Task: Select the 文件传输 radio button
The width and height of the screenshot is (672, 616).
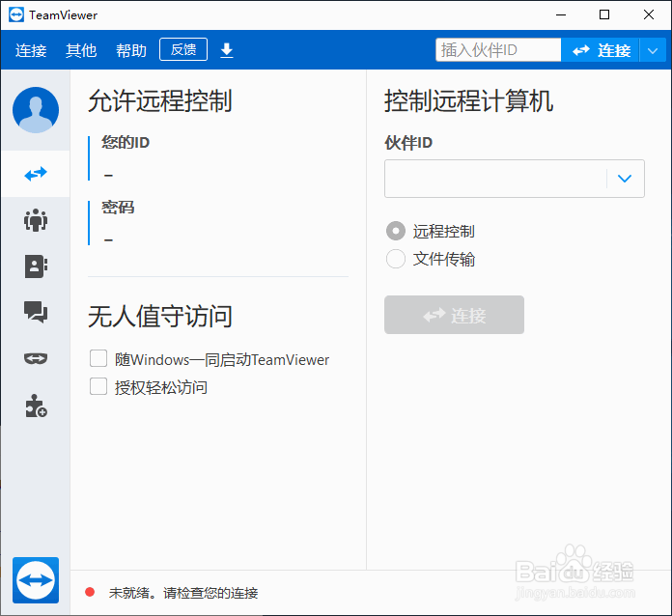Action: [396, 259]
